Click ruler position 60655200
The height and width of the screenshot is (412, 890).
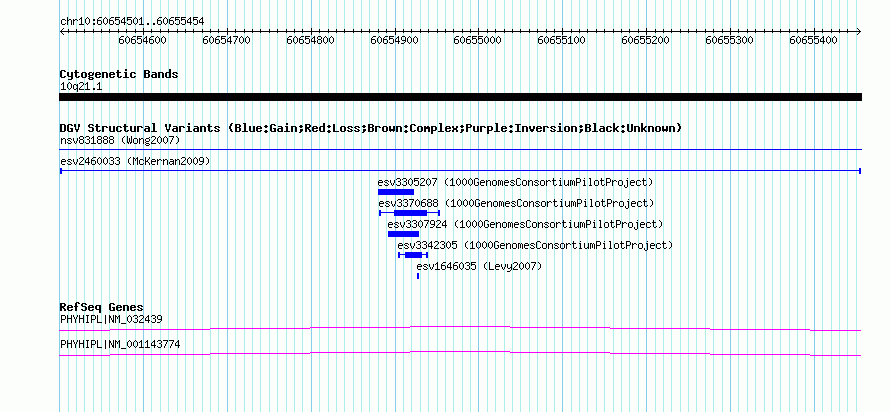tap(645, 40)
